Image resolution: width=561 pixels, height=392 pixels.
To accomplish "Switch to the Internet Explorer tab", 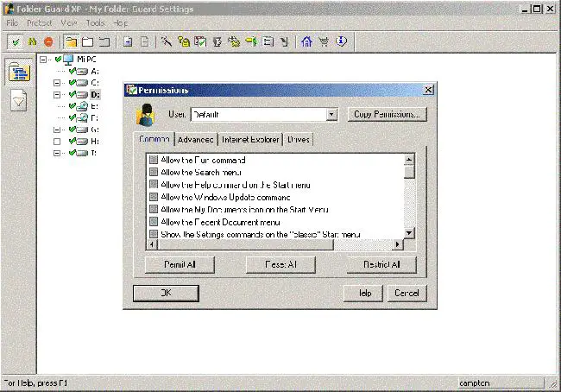I will (250, 140).
